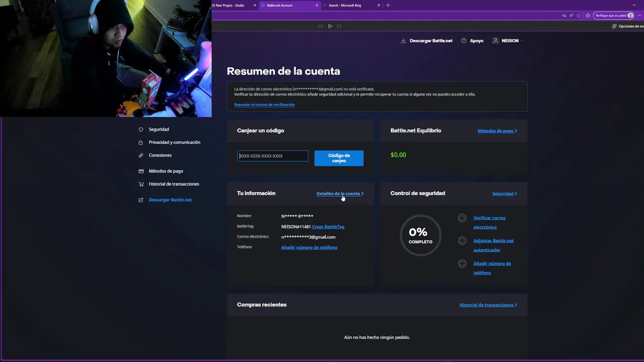The width and height of the screenshot is (644, 362).
Task: Click the masked email n**********3@gmail.com in Tu información
Action: pyautogui.click(x=308, y=237)
